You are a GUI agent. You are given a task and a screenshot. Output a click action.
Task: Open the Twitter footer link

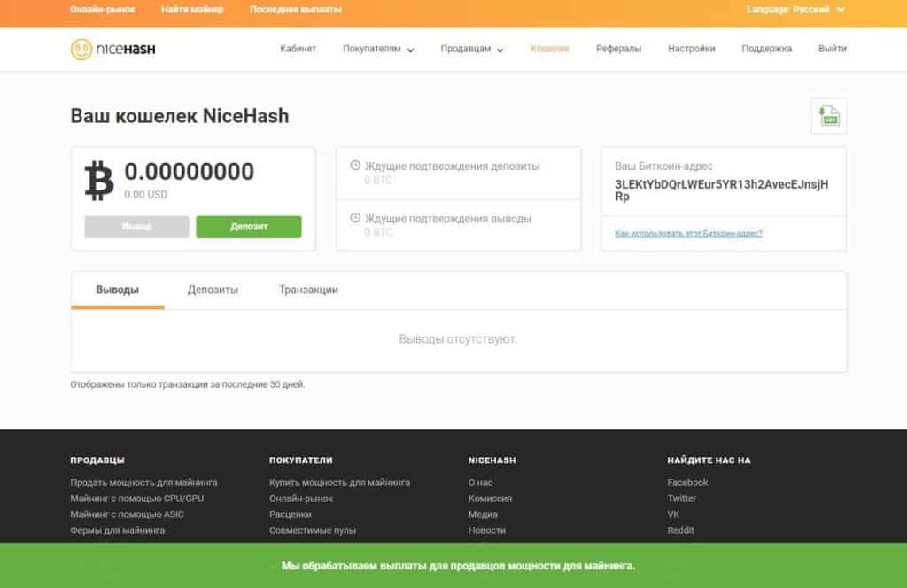681,499
